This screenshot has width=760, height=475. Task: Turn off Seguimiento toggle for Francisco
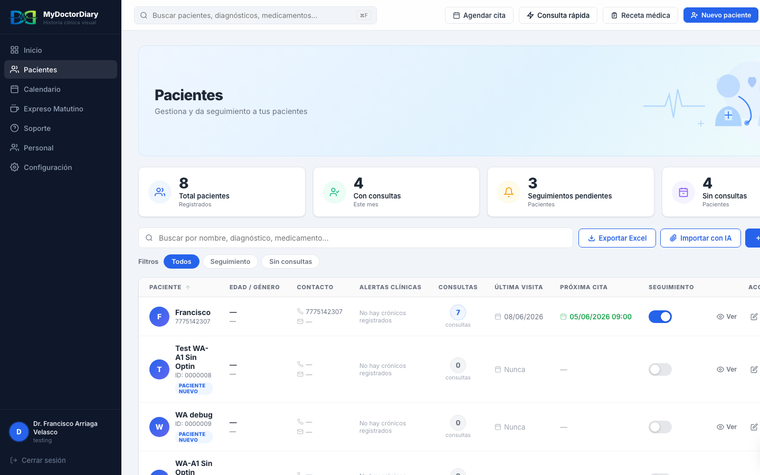click(x=660, y=317)
